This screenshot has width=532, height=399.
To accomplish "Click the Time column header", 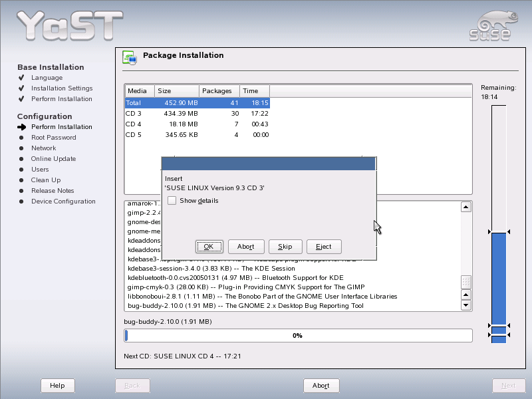I will pos(255,91).
